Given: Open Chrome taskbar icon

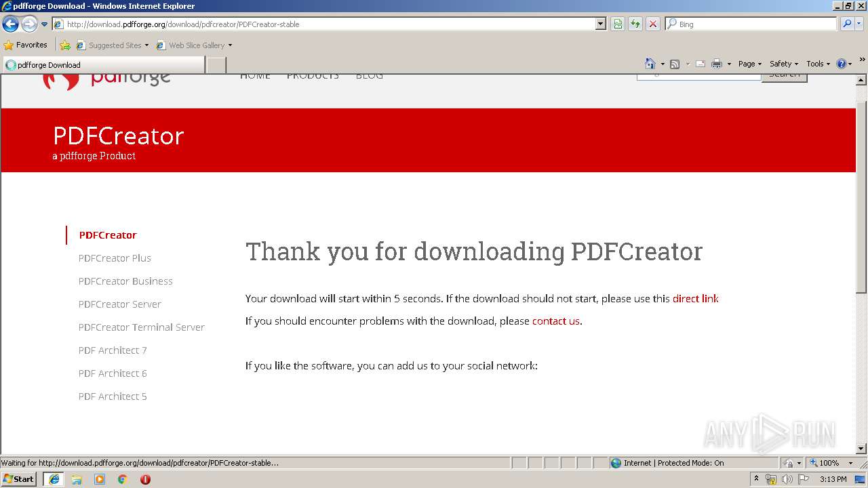Looking at the screenshot, I should point(123,479).
